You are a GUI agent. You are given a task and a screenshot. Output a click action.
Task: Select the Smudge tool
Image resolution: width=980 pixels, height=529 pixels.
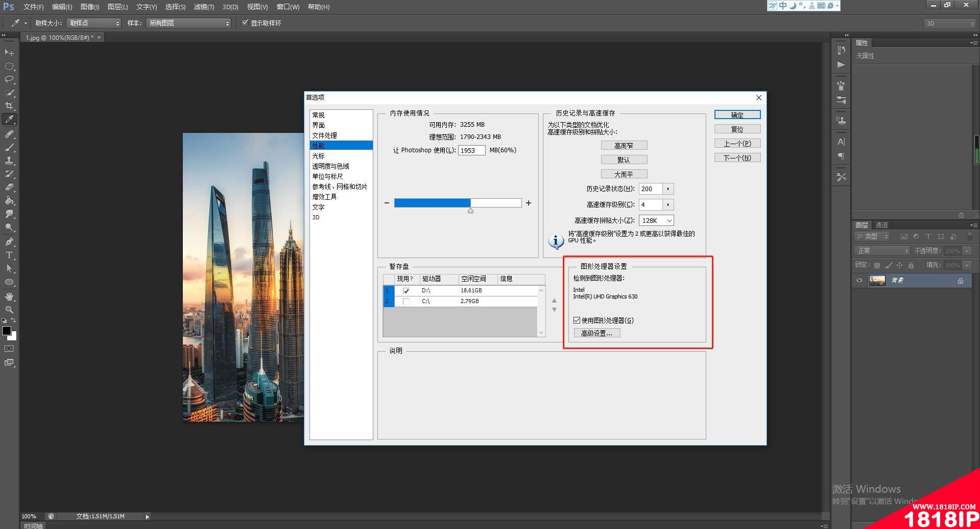tap(9, 214)
